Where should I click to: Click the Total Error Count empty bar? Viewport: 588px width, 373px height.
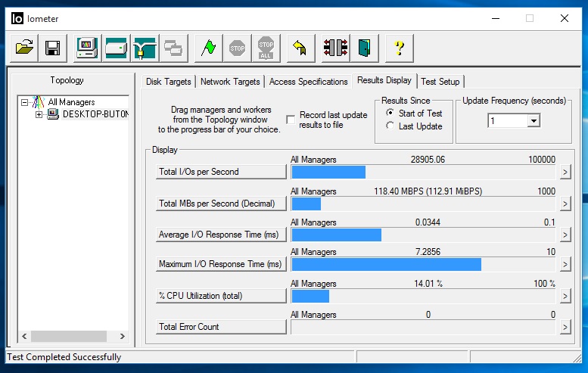[x=423, y=328]
